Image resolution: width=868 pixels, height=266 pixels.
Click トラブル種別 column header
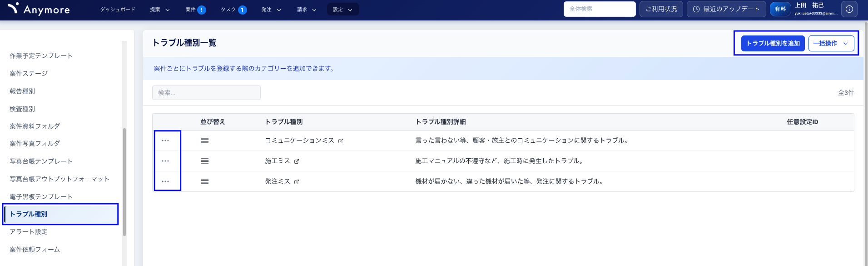[284, 122]
